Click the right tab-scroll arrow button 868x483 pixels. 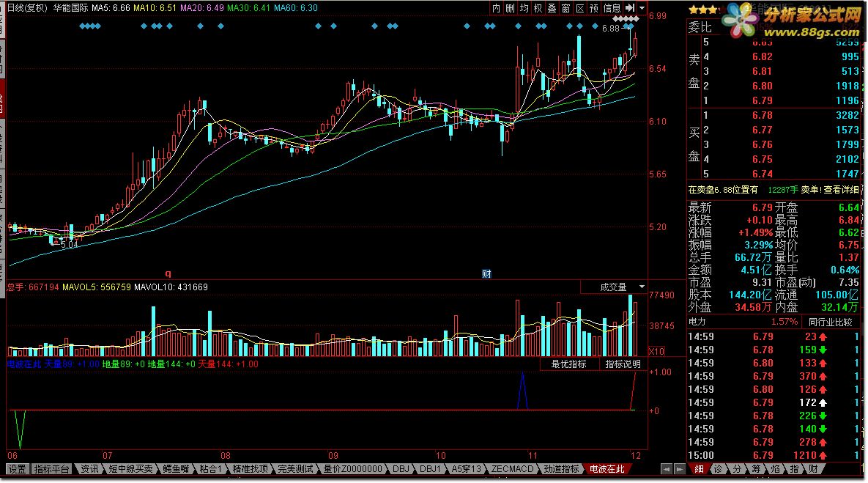click(x=679, y=469)
